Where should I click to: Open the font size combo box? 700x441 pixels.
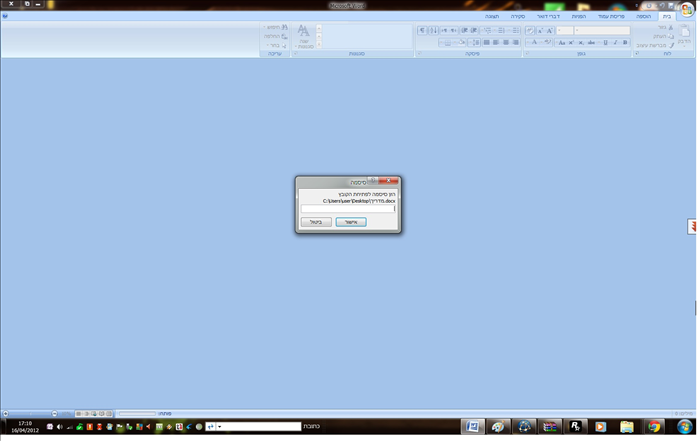tap(565, 30)
